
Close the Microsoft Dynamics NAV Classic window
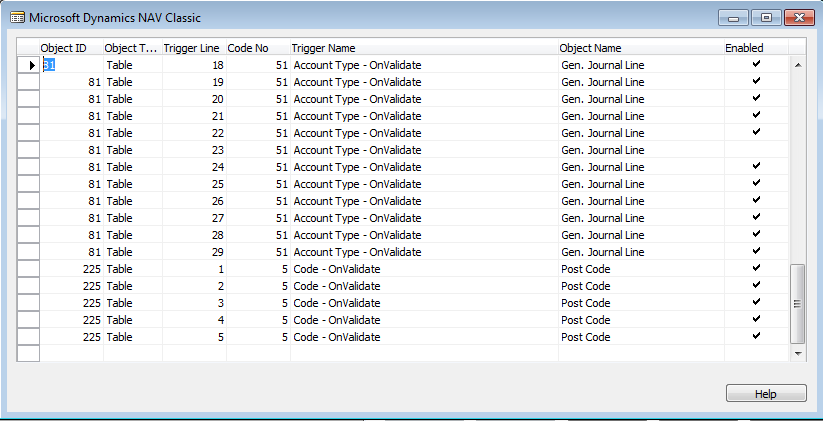(799, 18)
